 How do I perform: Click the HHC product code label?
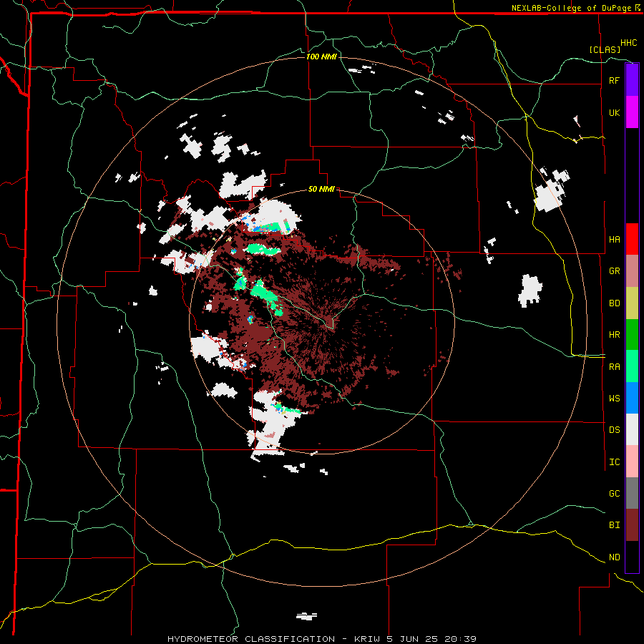coord(628,43)
